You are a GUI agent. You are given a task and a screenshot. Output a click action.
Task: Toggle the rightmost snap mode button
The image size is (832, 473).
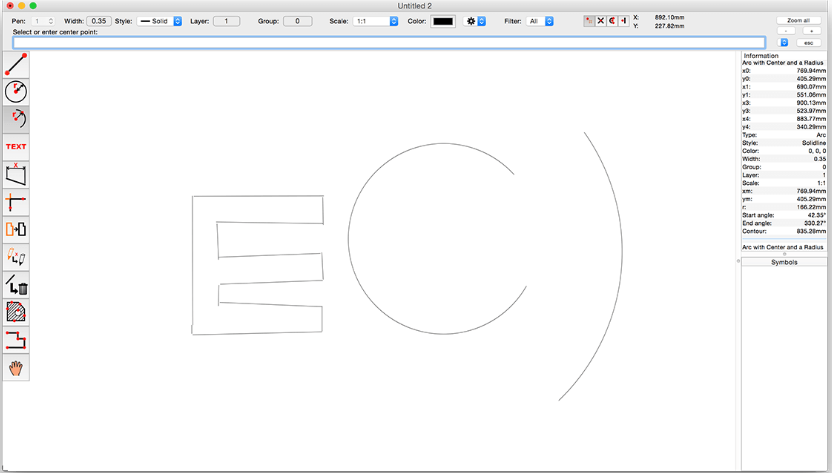pyautogui.click(x=624, y=21)
